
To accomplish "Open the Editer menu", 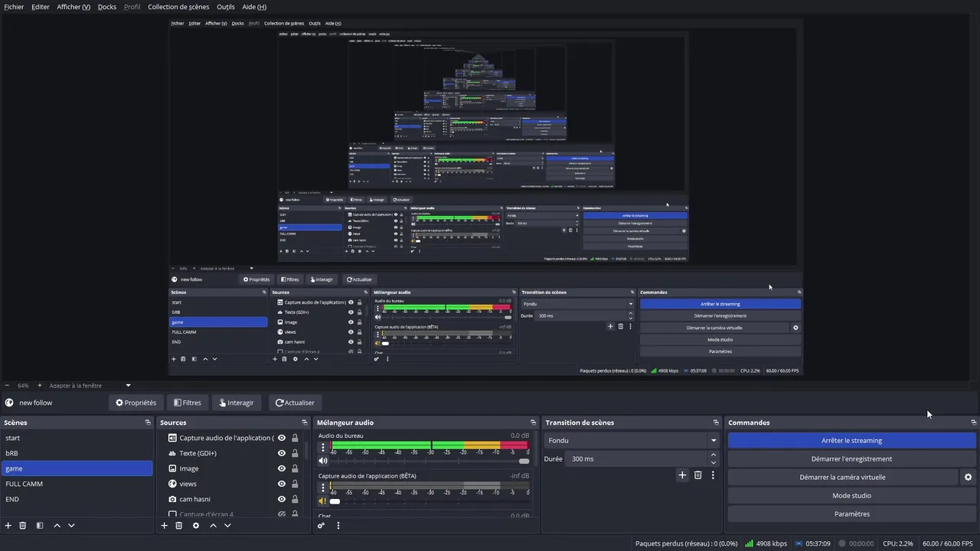I will 41,7.
